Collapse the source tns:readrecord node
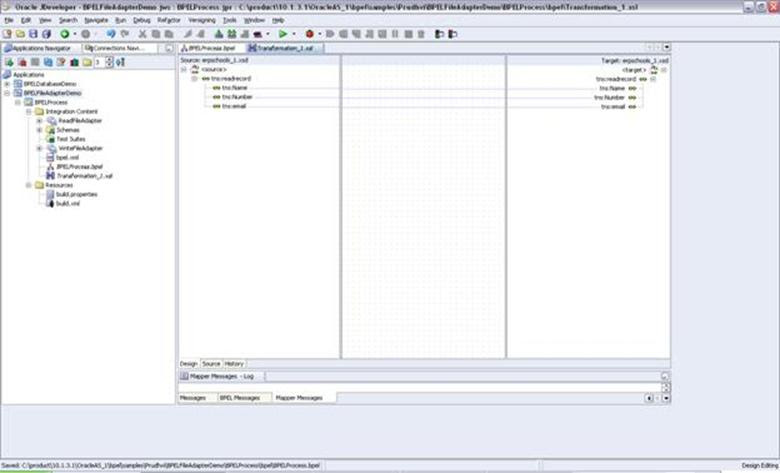The height and width of the screenshot is (473, 780). pyautogui.click(x=195, y=79)
